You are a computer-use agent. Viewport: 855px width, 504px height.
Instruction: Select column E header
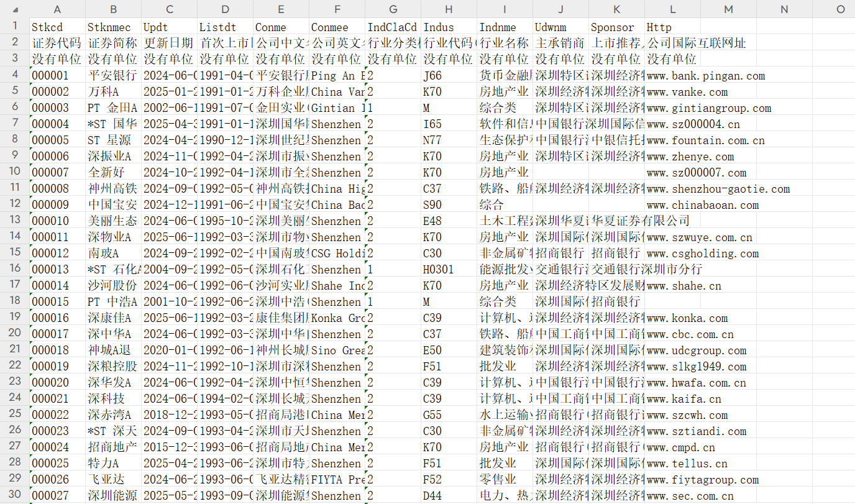[x=281, y=9]
